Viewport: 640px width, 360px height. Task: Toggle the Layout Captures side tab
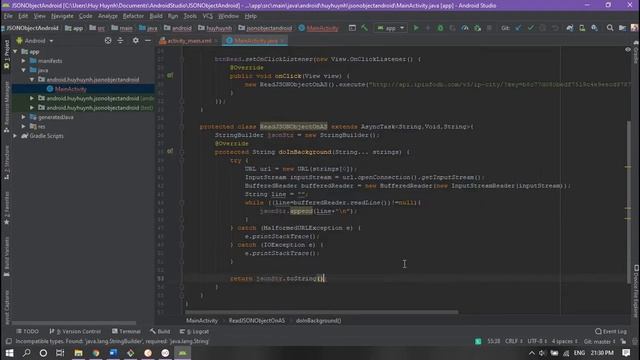[6, 307]
